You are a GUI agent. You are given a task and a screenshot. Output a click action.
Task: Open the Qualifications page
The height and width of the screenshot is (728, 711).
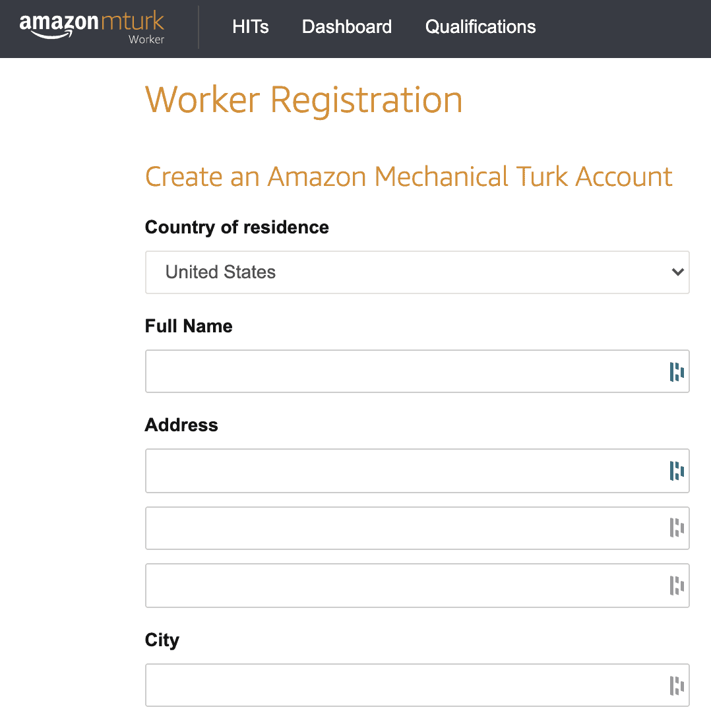click(x=480, y=27)
